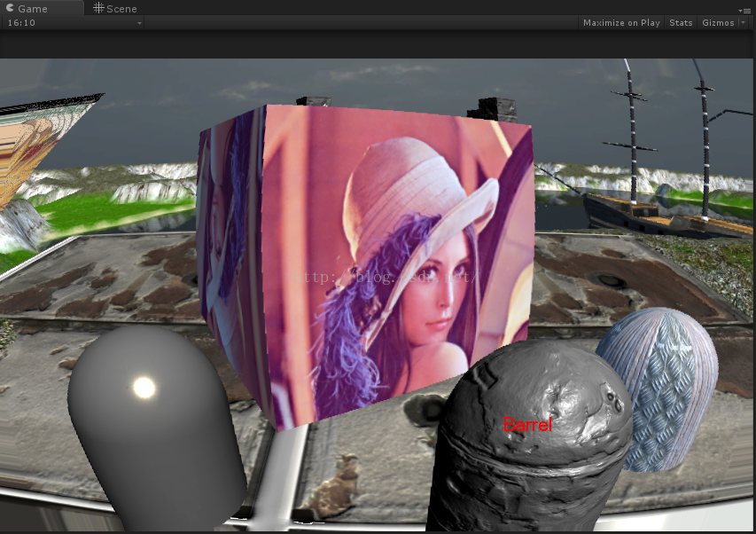Viewport: 756px width, 534px height.
Task: Open the panel options menu icon
Action: 744,10
